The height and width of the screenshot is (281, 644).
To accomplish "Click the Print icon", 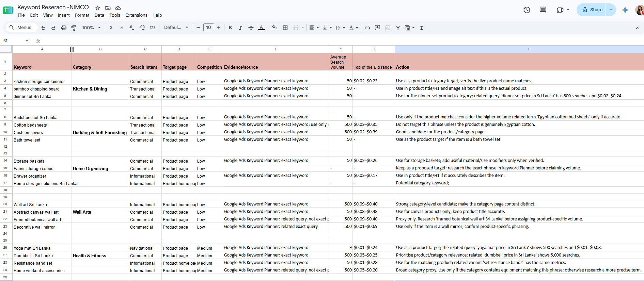I will point(64,28).
